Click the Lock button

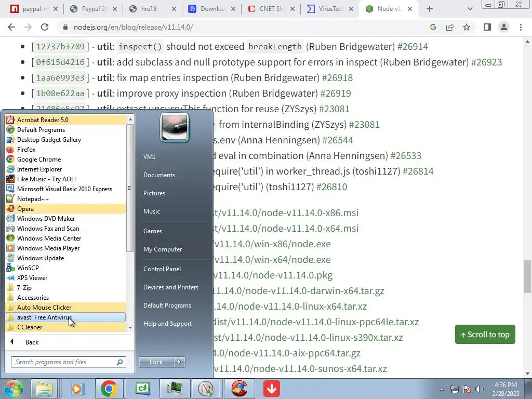coord(156,362)
